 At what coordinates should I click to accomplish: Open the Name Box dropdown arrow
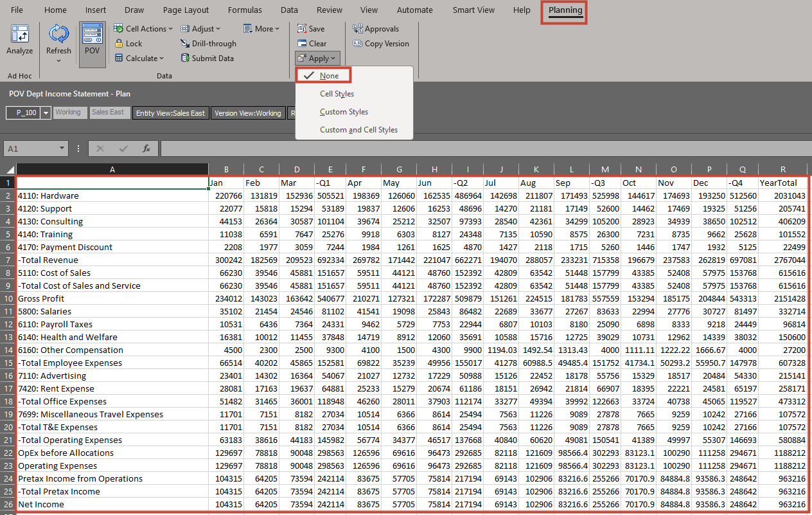pyautogui.click(x=62, y=149)
